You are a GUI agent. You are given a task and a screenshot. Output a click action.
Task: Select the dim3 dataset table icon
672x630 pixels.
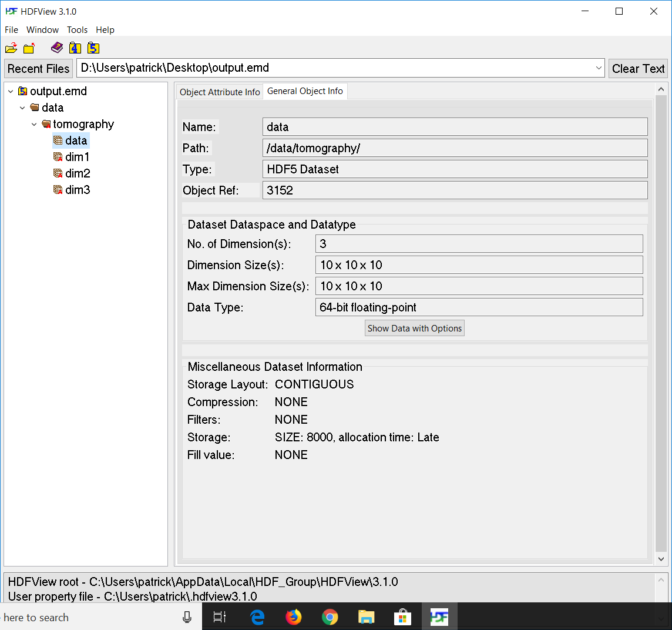click(58, 190)
